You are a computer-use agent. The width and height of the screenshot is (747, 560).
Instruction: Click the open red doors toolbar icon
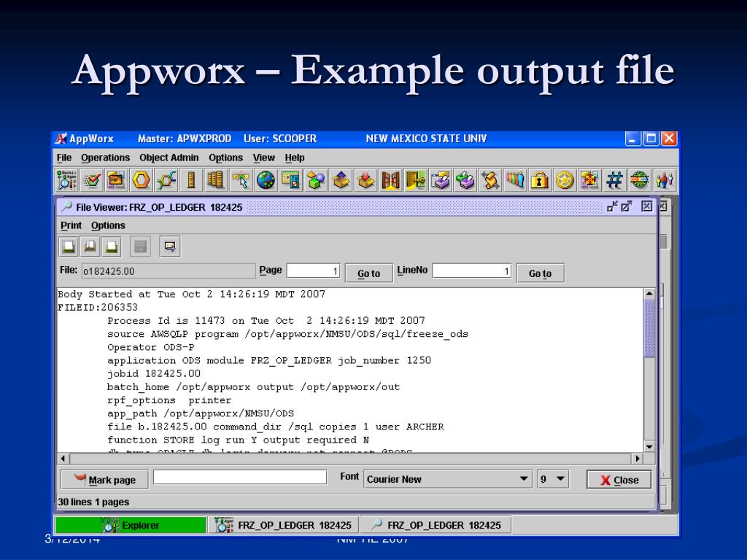click(390, 181)
